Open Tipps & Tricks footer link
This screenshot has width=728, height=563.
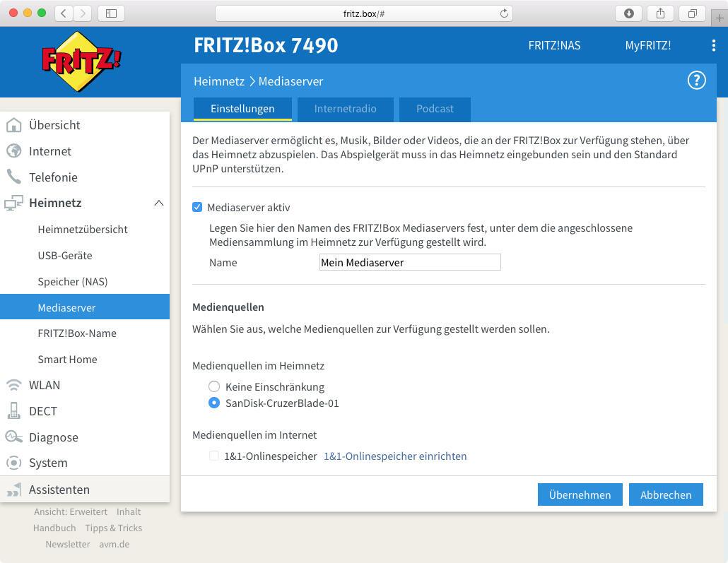114,528
